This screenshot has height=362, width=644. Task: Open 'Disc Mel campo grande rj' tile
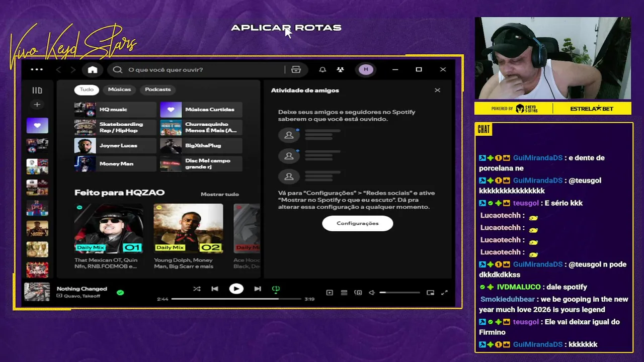pos(201,164)
